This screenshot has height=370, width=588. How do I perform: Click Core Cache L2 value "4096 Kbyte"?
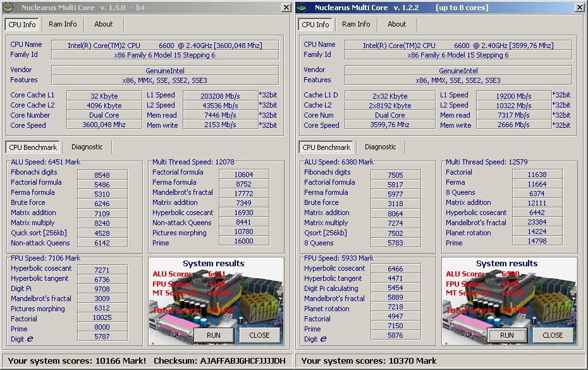pyautogui.click(x=104, y=106)
